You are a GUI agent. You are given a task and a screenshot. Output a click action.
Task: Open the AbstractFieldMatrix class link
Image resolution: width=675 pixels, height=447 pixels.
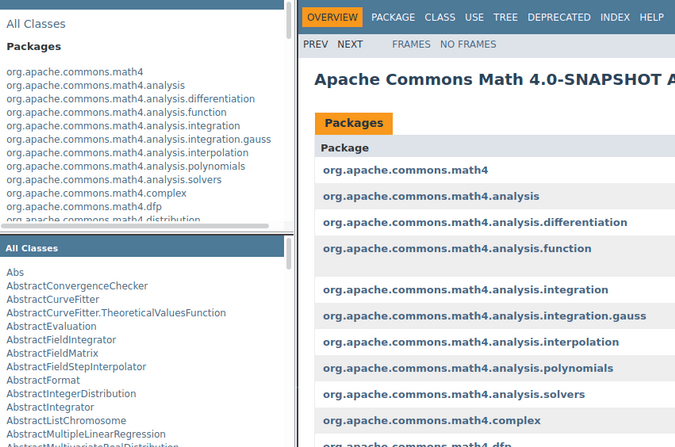(52, 353)
